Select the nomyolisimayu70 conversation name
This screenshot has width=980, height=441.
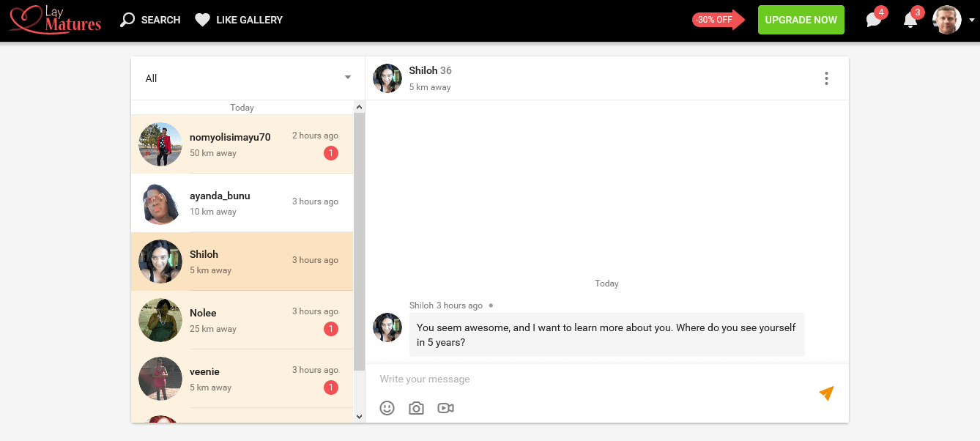tap(230, 137)
